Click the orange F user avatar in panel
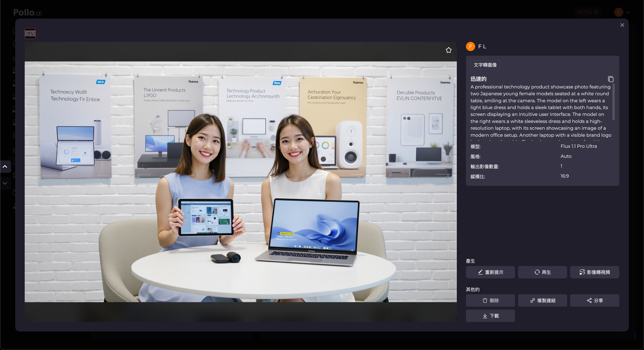 click(x=470, y=46)
